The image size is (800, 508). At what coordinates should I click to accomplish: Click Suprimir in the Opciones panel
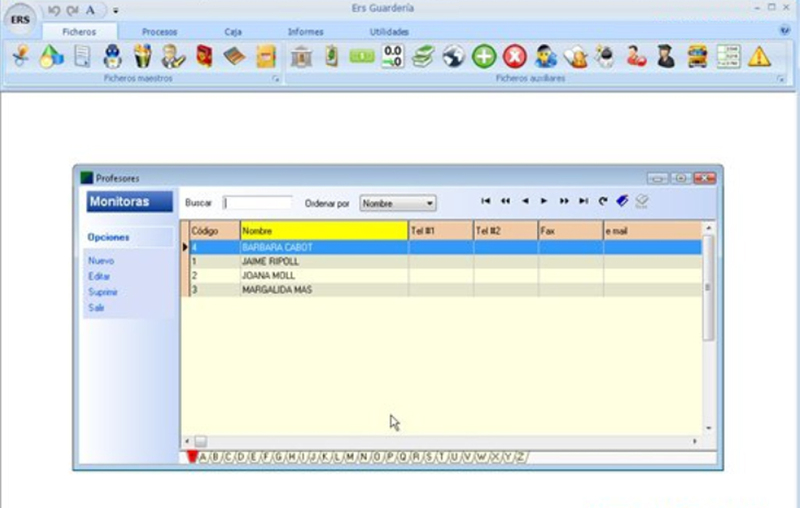[103, 292]
